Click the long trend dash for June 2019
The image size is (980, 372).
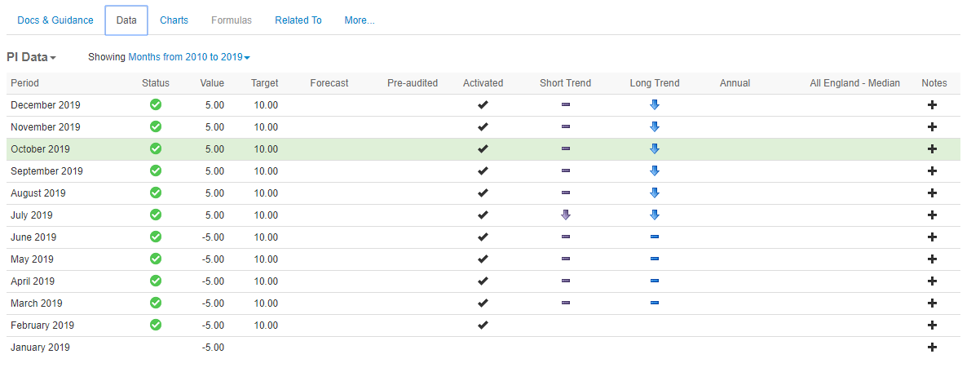pos(654,237)
